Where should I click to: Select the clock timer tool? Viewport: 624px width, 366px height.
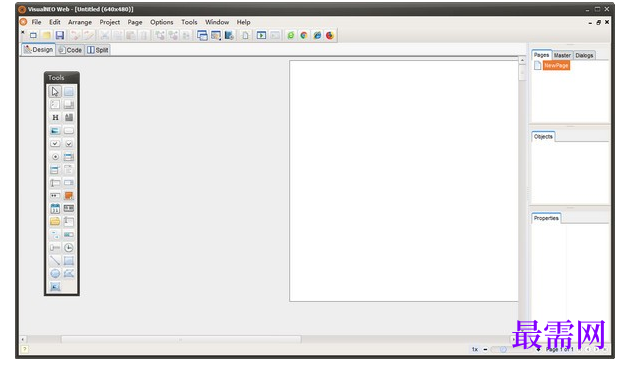[68, 248]
